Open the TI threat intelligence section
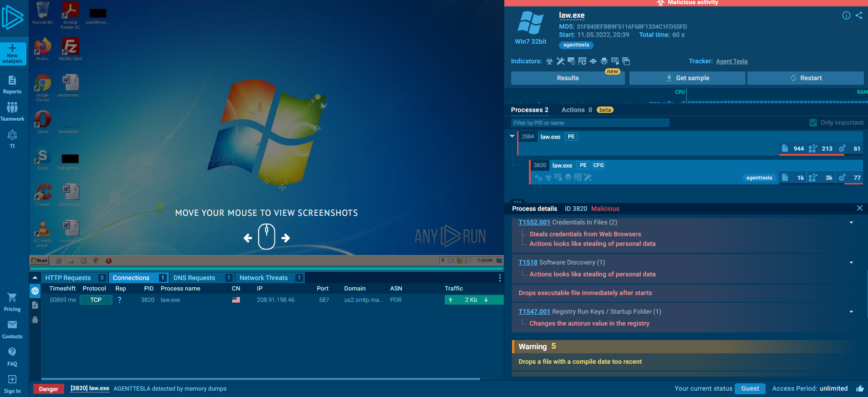Viewport: 868px width, 397px height. click(12, 139)
